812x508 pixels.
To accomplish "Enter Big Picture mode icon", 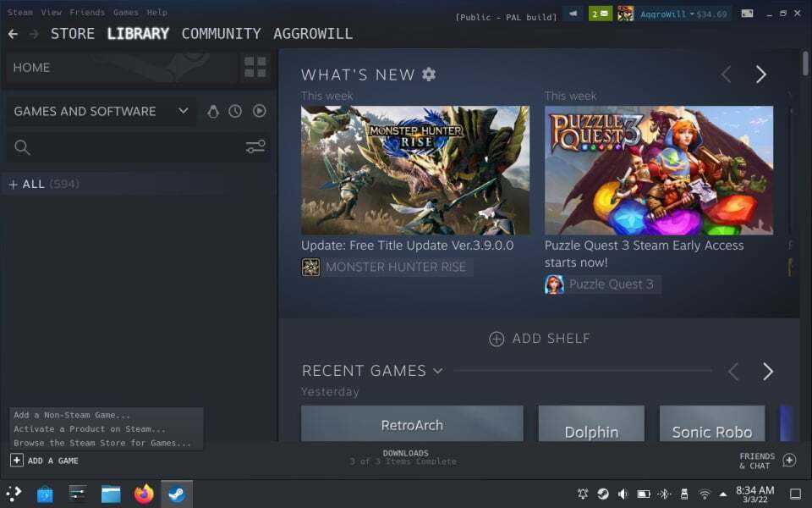I will tap(747, 14).
